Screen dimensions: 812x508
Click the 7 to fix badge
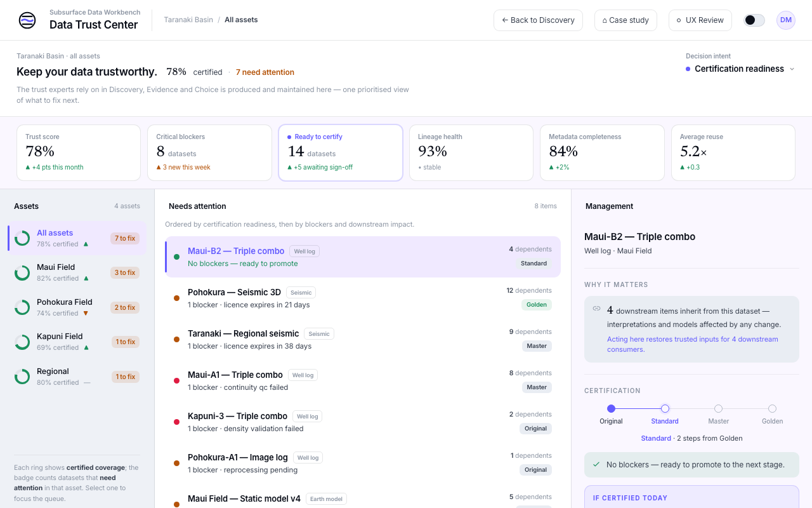coord(124,238)
